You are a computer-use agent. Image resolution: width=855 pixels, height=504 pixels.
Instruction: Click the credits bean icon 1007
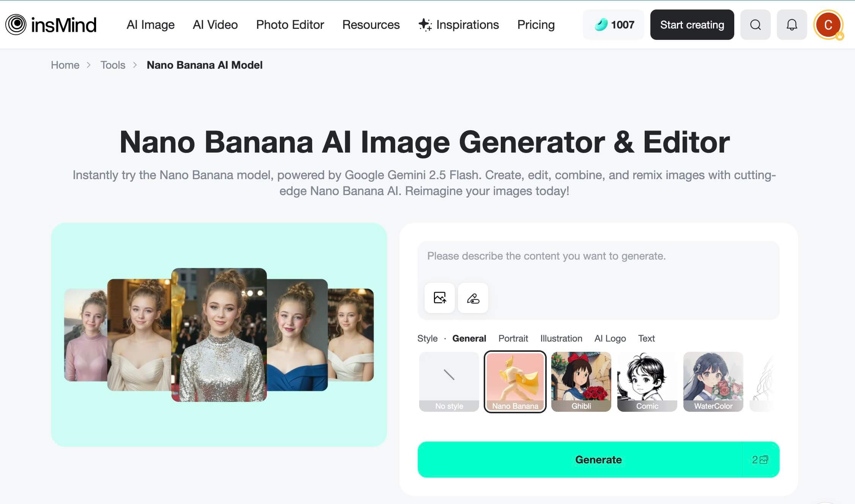tap(601, 25)
